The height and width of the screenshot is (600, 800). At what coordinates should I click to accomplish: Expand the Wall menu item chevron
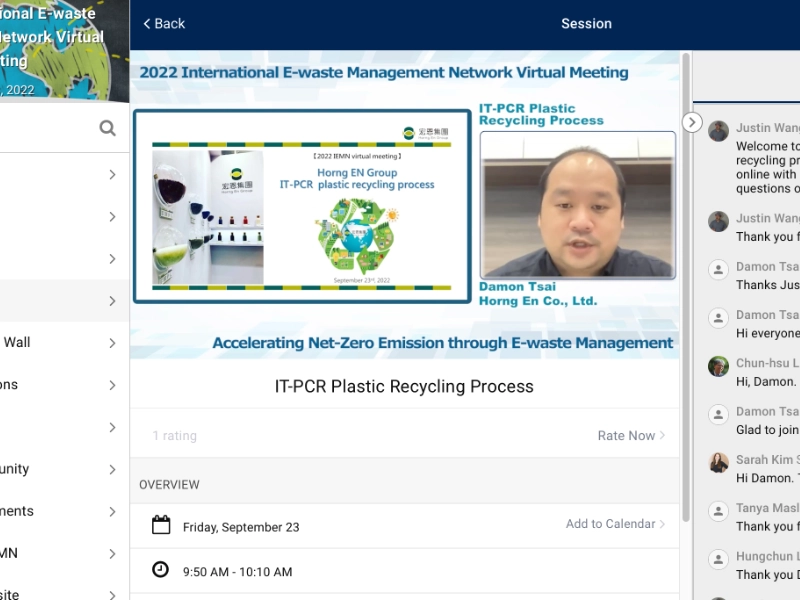click(112, 343)
